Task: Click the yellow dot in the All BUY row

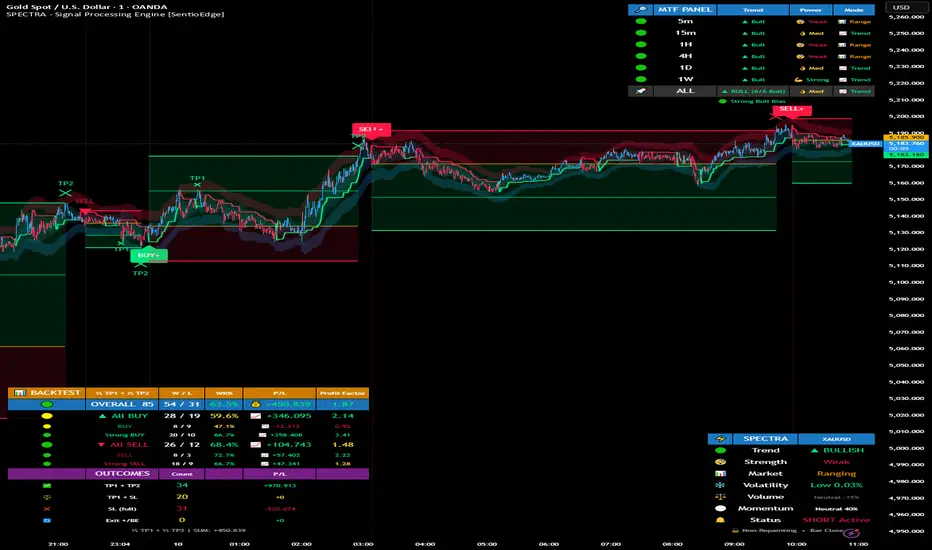Action: coord(46,416)
